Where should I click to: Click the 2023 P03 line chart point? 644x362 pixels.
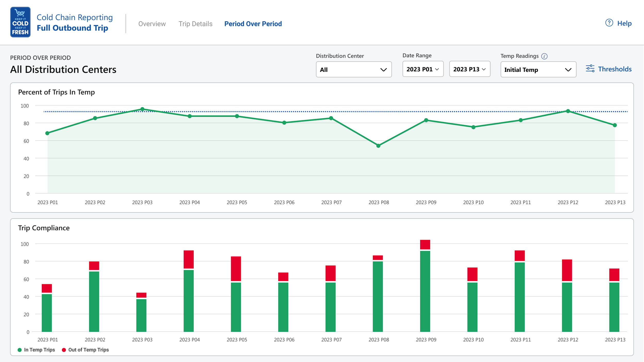[x=142, y=109]
